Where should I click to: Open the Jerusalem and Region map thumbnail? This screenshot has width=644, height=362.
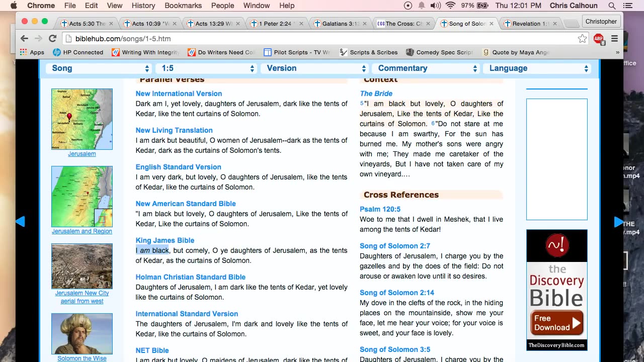[82, 197]
